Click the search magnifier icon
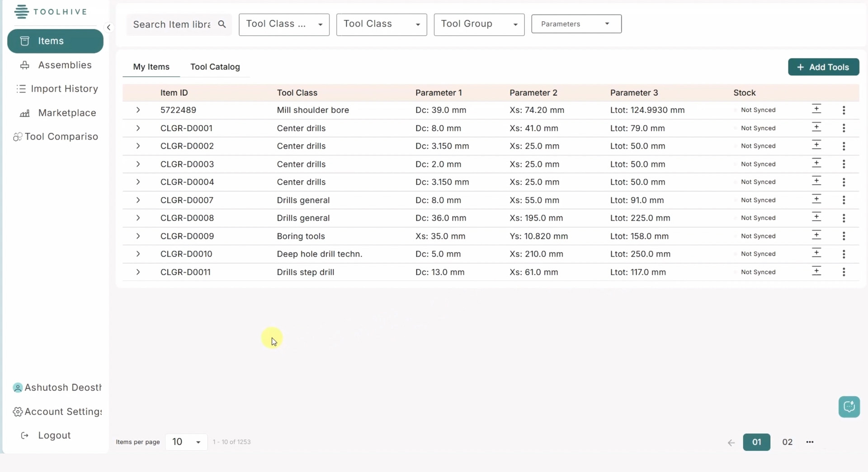 pyautogui.click(x=222, y=24)
